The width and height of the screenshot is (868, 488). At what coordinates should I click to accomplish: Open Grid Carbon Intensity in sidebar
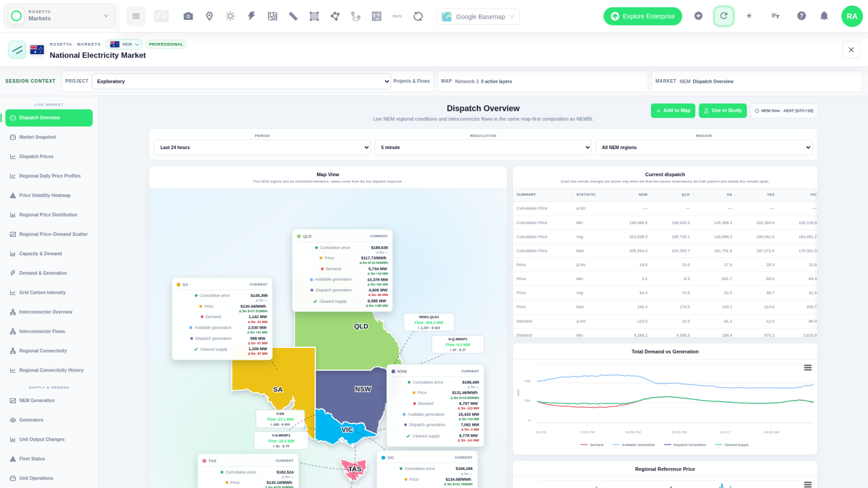coord(49,293)
